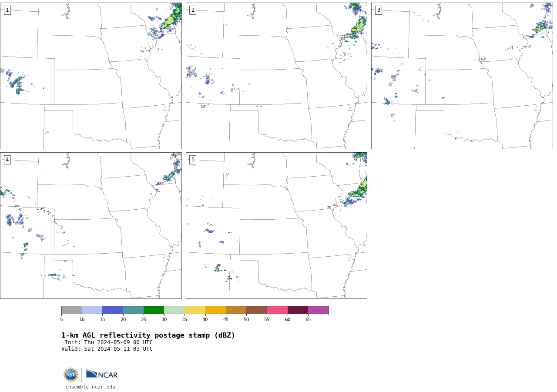Click the member number 1 label box
Image resolution: width=557 pixels, height=392 pixels.
7,10
